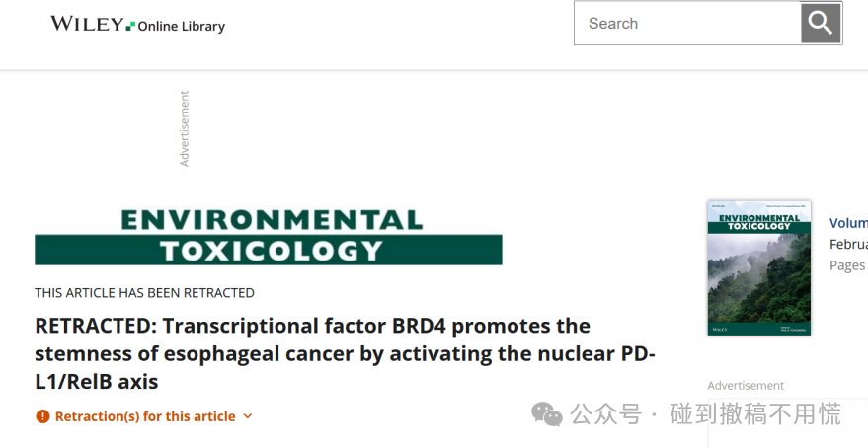868x448 pixels.
Task: Expand Retraction(s) for this article
Action: point(144,416)
